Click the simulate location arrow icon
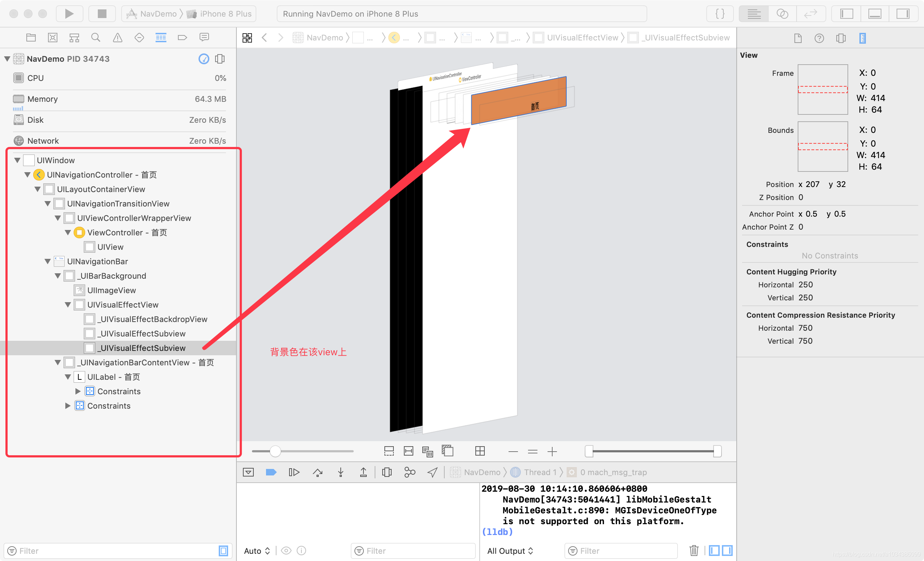The height and width of the screenshot is (561, 924). pyautogui.click(x=432, y=472)
